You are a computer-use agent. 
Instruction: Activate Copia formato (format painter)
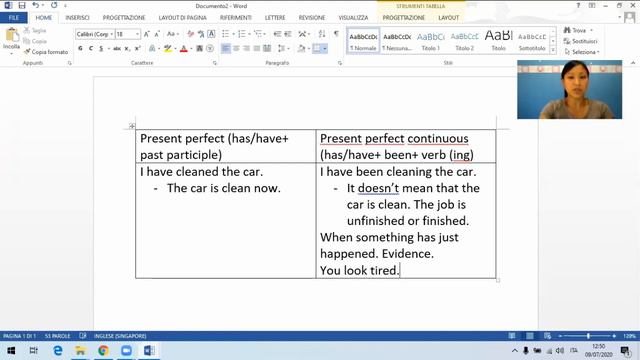tap(46, 52)
